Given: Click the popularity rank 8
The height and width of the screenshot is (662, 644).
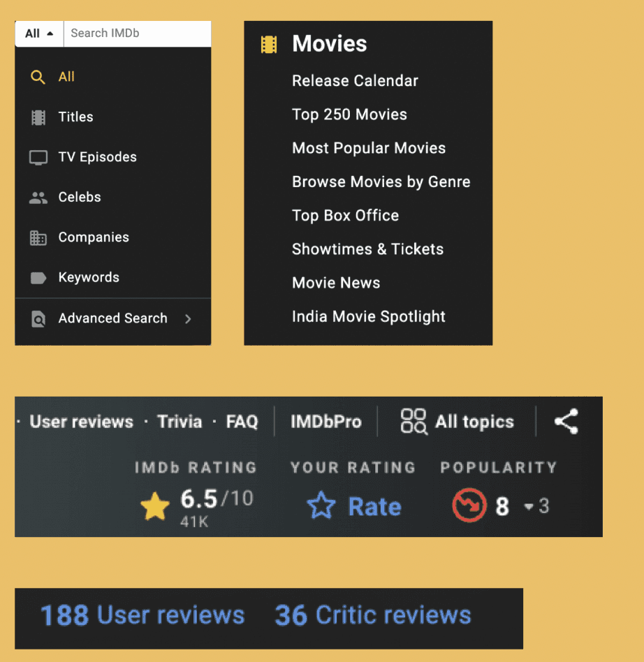Looking at the screenshot, I should pyautogui.click(x=502, y=506).
